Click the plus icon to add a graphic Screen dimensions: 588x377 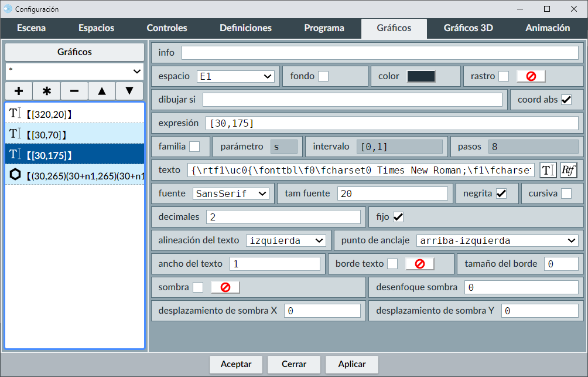[19, 91]
